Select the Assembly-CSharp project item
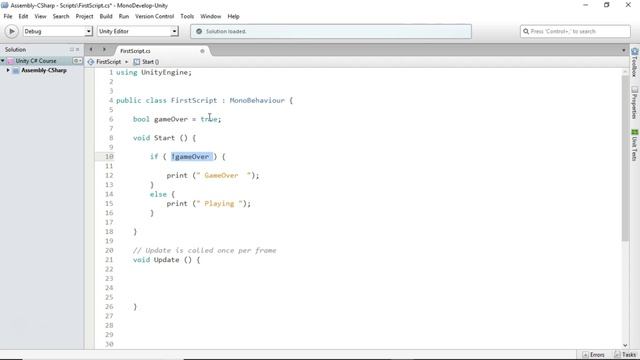 point(44,70)
